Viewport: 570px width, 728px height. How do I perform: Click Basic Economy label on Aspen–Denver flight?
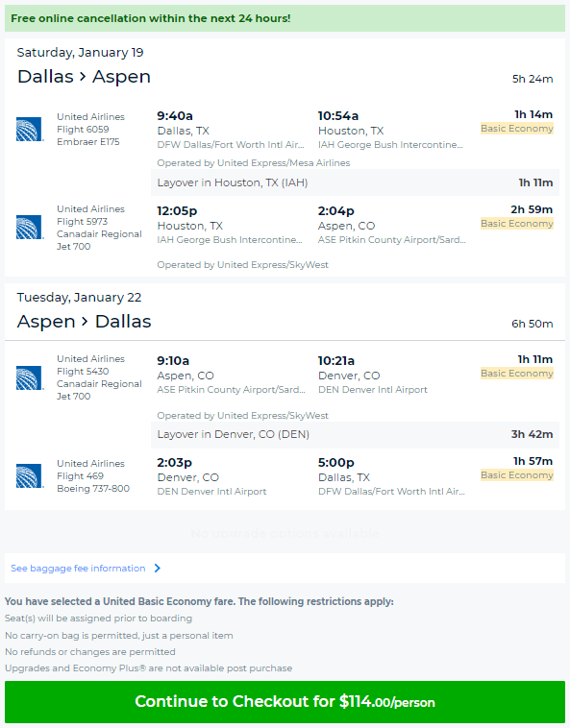[x=516, y=374]
